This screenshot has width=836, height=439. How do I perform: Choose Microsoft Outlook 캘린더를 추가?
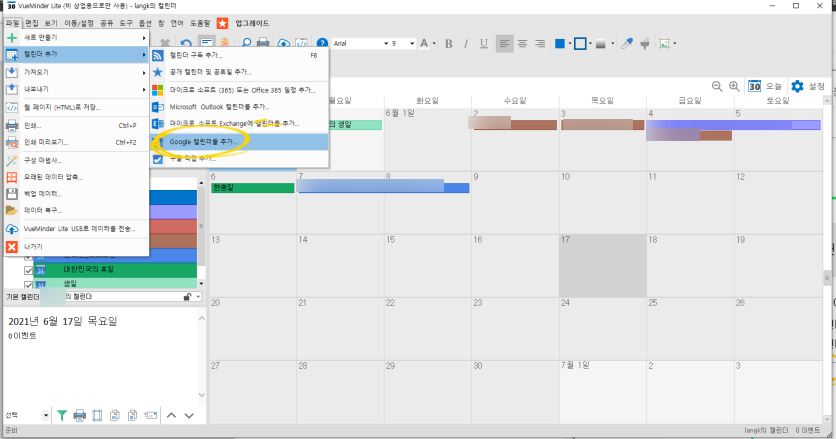click(239, 107)
